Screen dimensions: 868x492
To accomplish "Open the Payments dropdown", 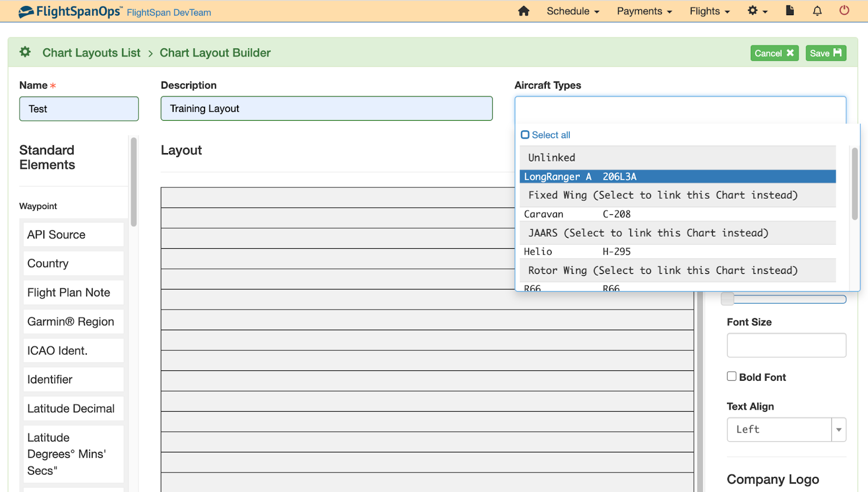I will [x=643, y=11].
